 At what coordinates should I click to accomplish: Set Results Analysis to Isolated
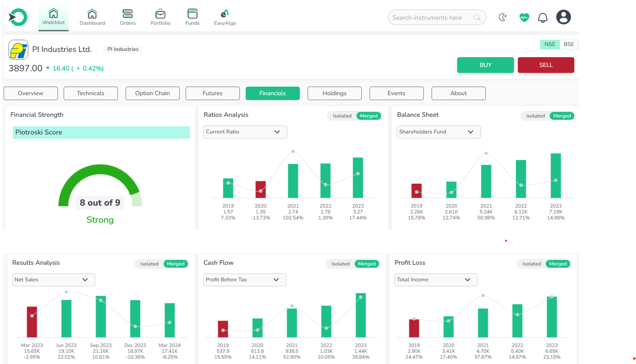[x=149, y=264]
